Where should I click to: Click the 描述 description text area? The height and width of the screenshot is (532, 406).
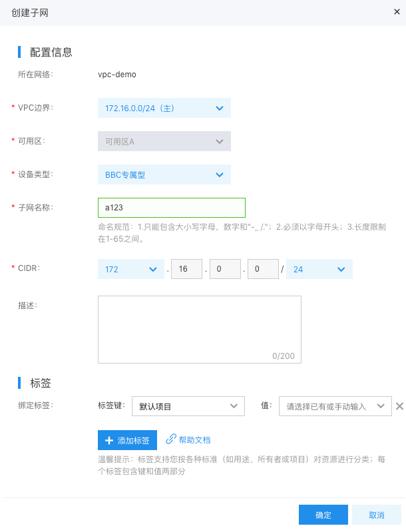pyautogui.click(x=200, y=330)
